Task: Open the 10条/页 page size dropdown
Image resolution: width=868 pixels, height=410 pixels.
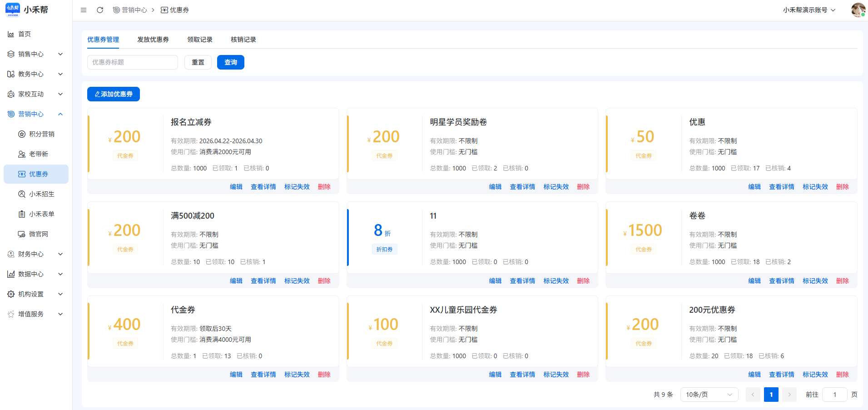Action: 709,395
